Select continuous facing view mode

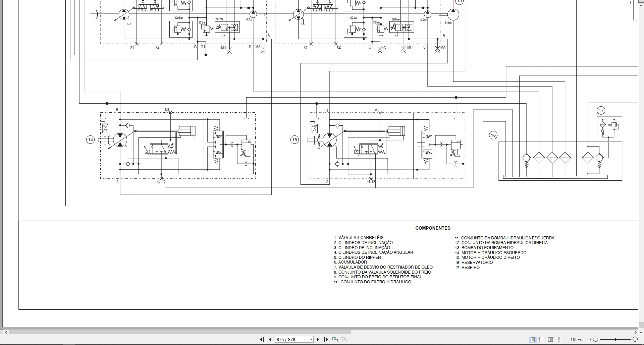point(559,340)
